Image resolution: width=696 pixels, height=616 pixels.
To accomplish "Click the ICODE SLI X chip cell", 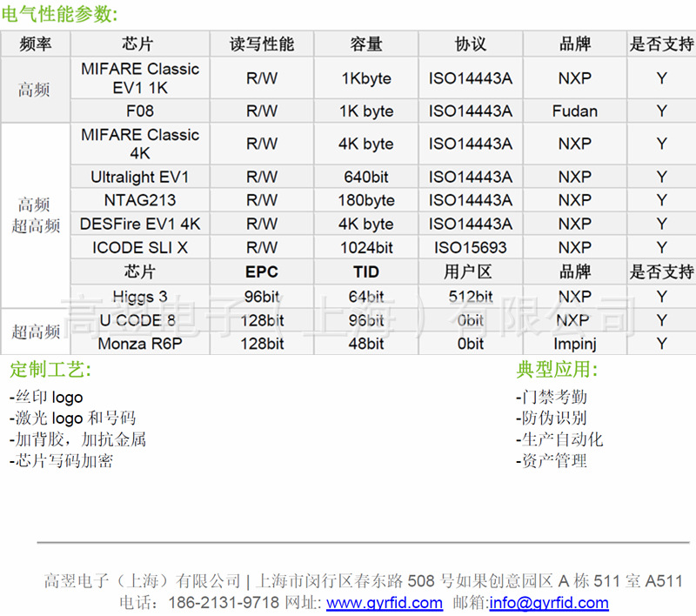I will point(140,247).
